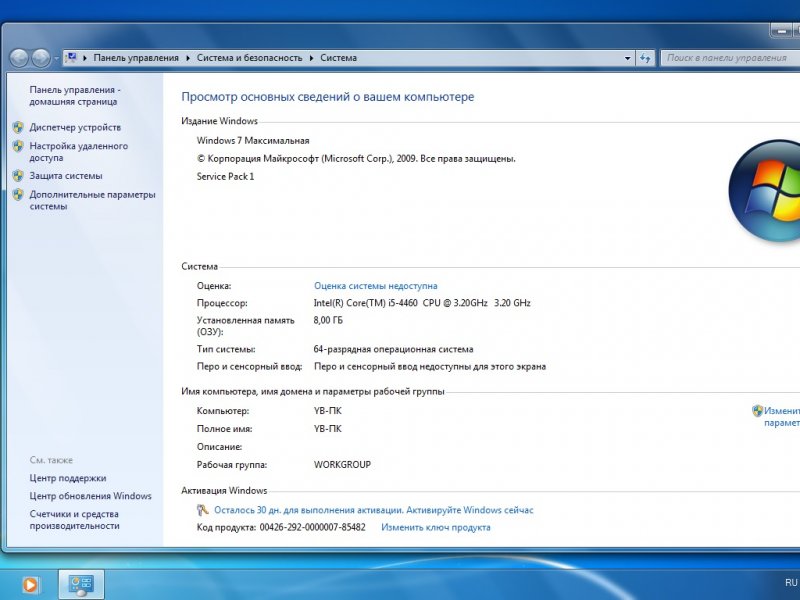Select product code 00426-292-0000007-85482

[312, 528]
